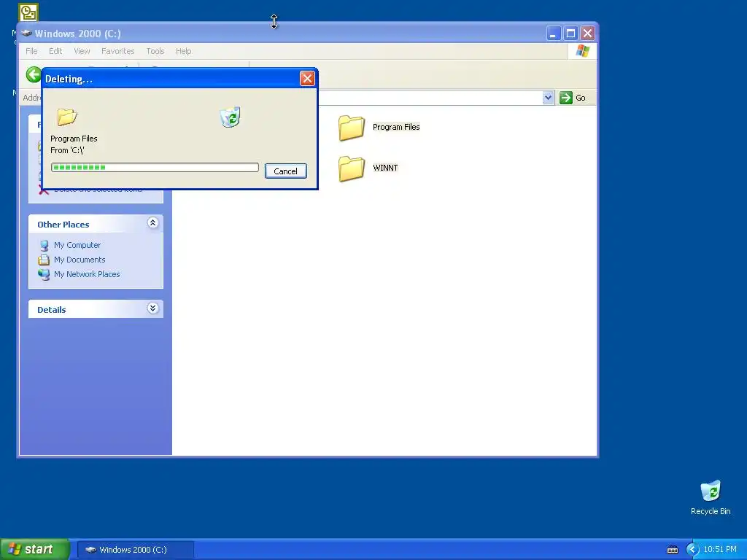
Task: Open the address bar dropdown
Action: (549, 98)
